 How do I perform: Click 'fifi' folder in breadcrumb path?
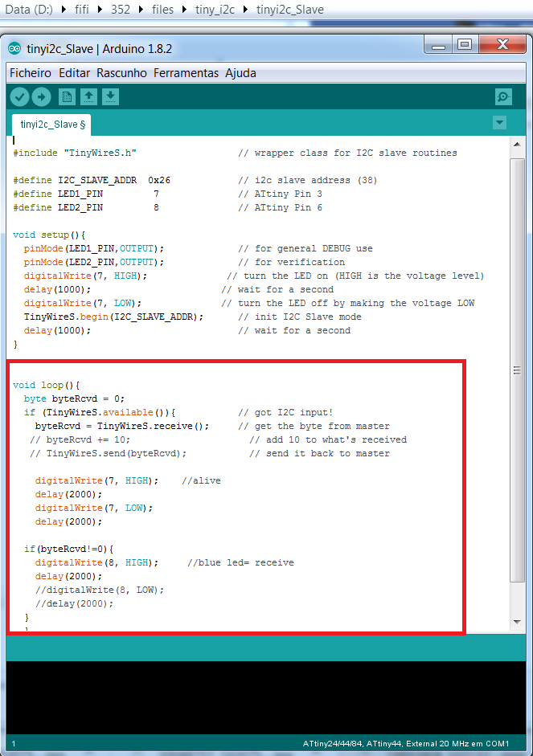coord(81,10)
